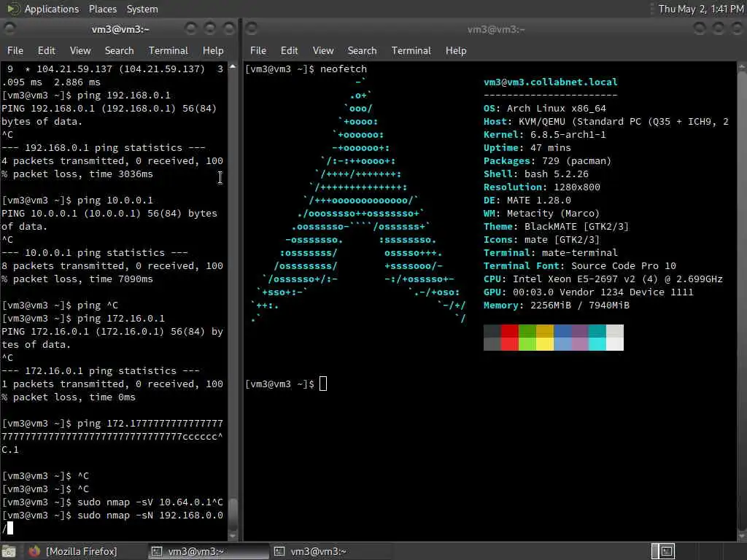This screenshot has width=747, height=560.
Task: Maximize the left terminal window
Action: pos(210,28)
